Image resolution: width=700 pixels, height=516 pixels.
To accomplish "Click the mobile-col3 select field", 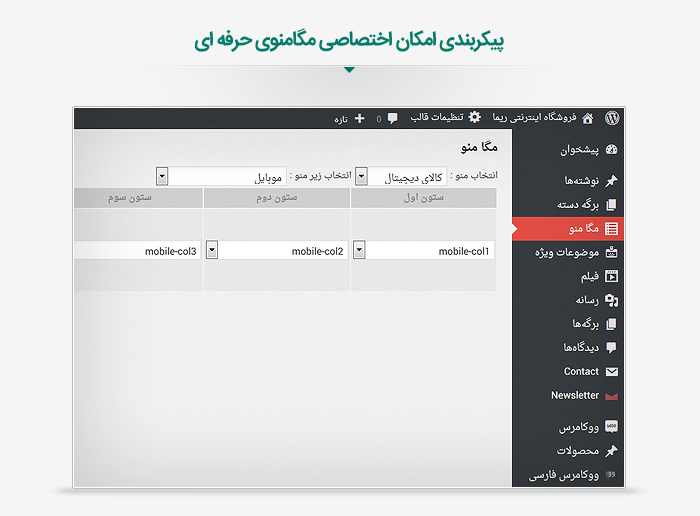I will [138, 250].
